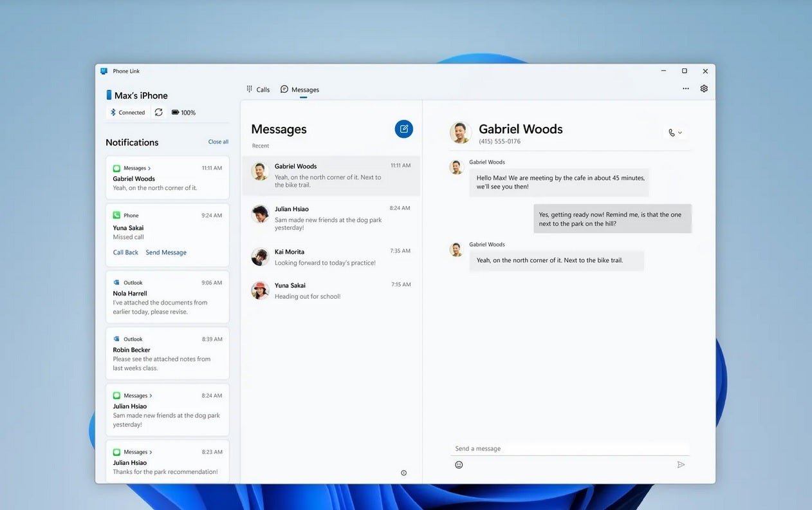The height and width of the screenshot is (510, 812).
Task: Open Nola Harrell Outlook notification
Action: [167, 297]
